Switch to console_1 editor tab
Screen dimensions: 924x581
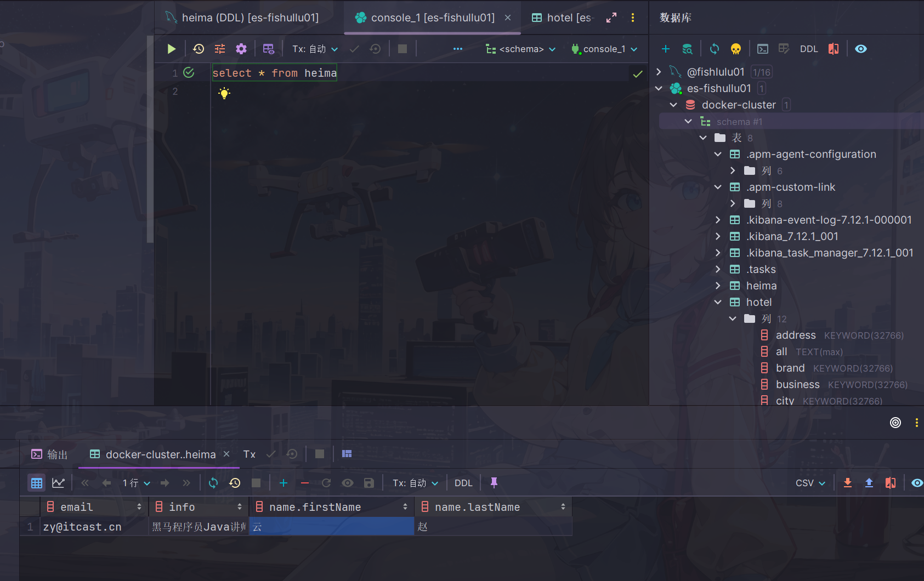point(432,18)
